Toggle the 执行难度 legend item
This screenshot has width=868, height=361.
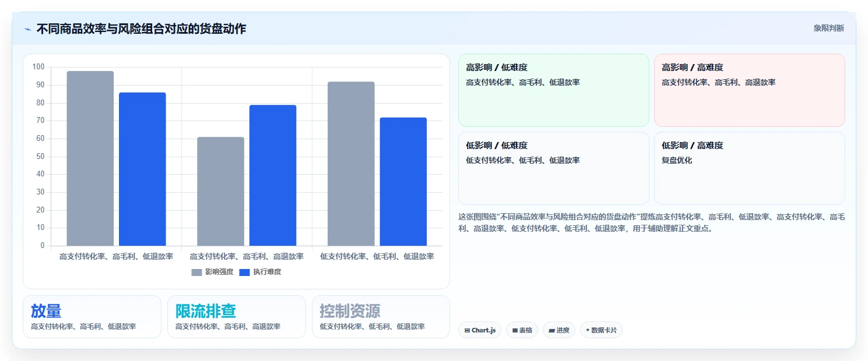click(x=260, y=272)
